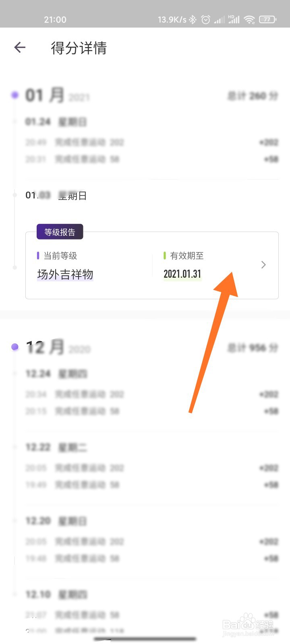The width and height of the screenshot is (290, 644).
Task: Tap the back arrow icon
Action: click(x=20, y=48)
